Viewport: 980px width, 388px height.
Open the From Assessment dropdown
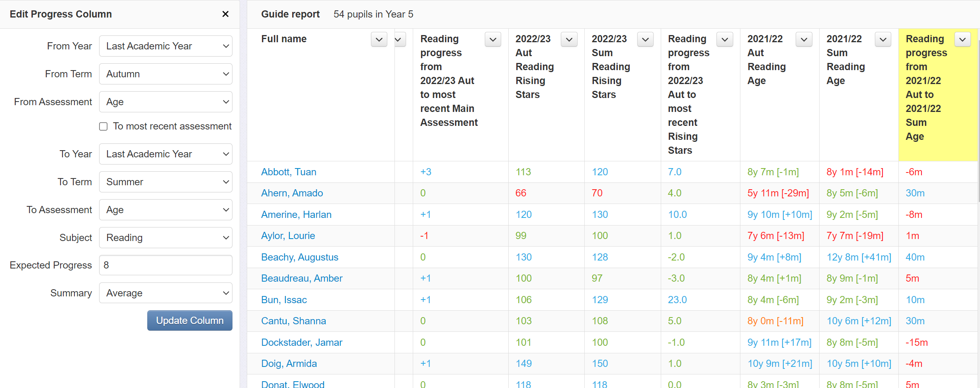tap(166, 102)
